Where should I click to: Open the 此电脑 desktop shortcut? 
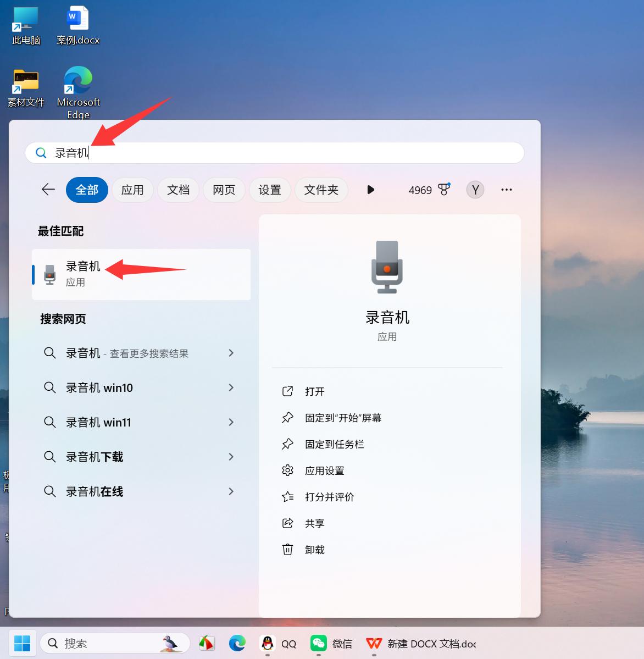coord(26,25)
